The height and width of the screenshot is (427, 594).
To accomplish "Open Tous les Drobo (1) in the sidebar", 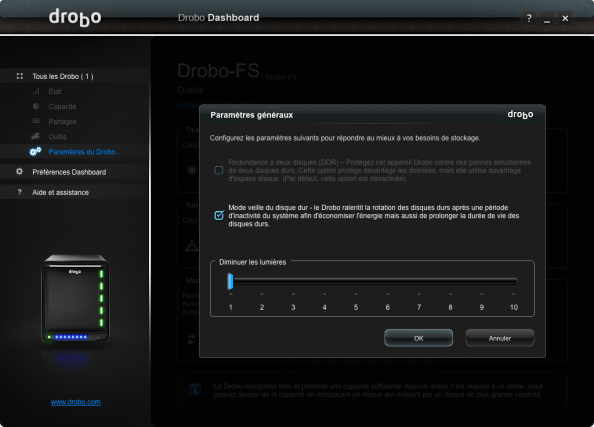I will pyautogui.click(x=74, y=76).
